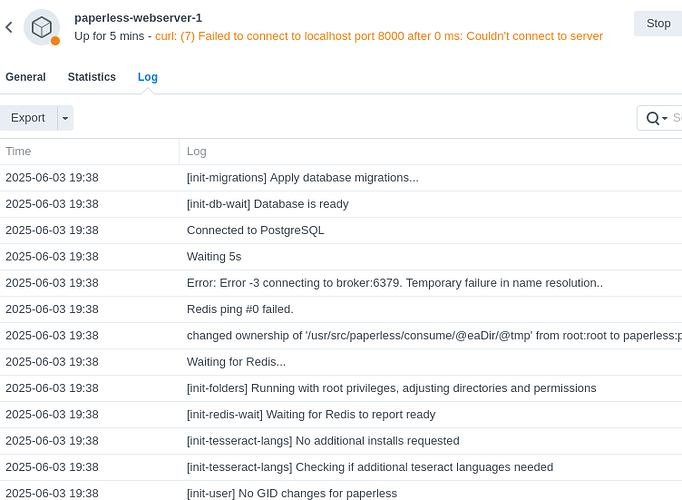The image size is (682, 500).
Task: Click timestamp of the 'Redis ping #0 failed' row
Action: [x=52, y=309]
